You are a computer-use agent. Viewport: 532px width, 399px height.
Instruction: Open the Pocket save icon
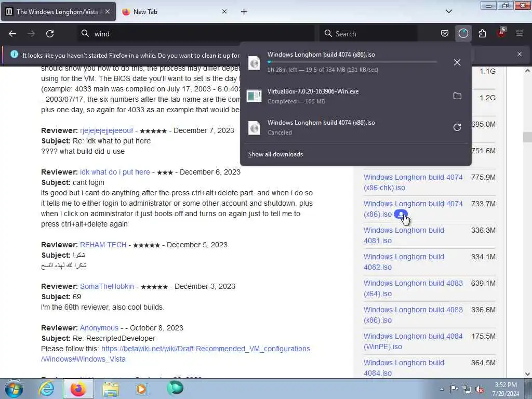pyautogui.click(x=445, y=33)
